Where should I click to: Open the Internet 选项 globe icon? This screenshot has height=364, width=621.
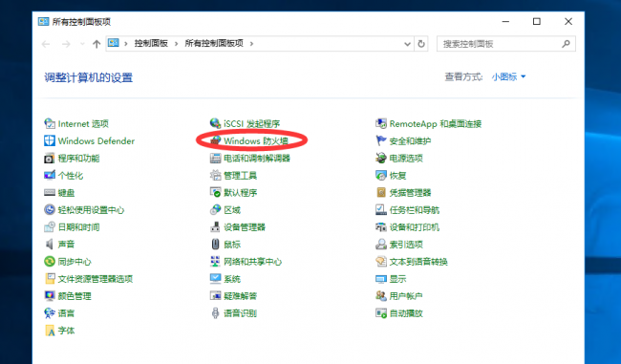50,123
